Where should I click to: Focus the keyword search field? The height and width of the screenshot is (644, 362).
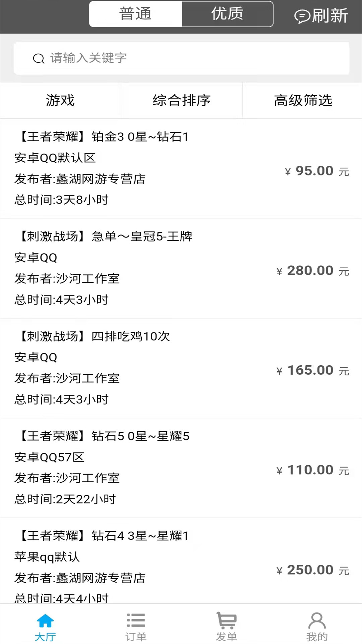point(188,58)
